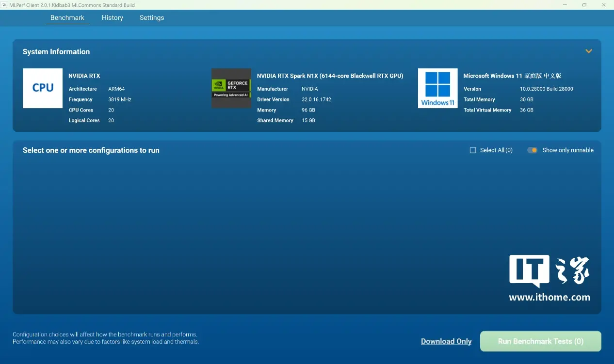Maximize or restore the MLPerf Client window
614x364 pixels.
tap(584, 5)
